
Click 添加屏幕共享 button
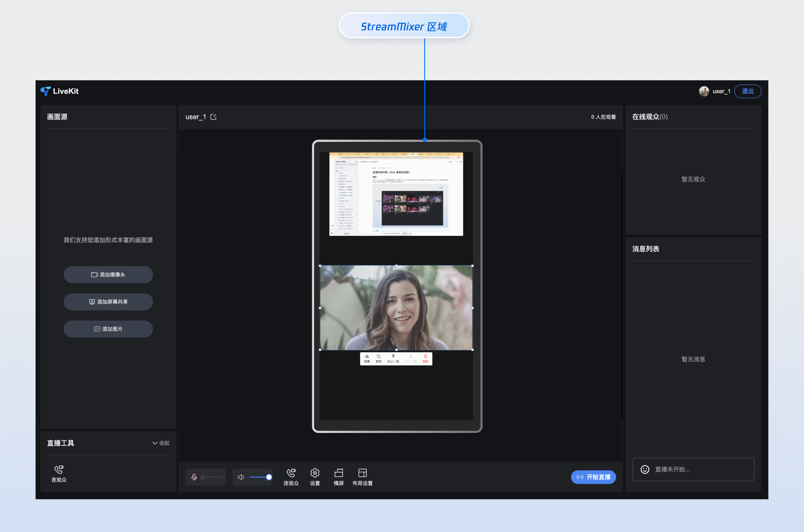pyautogui.click(x=108, y=302)
